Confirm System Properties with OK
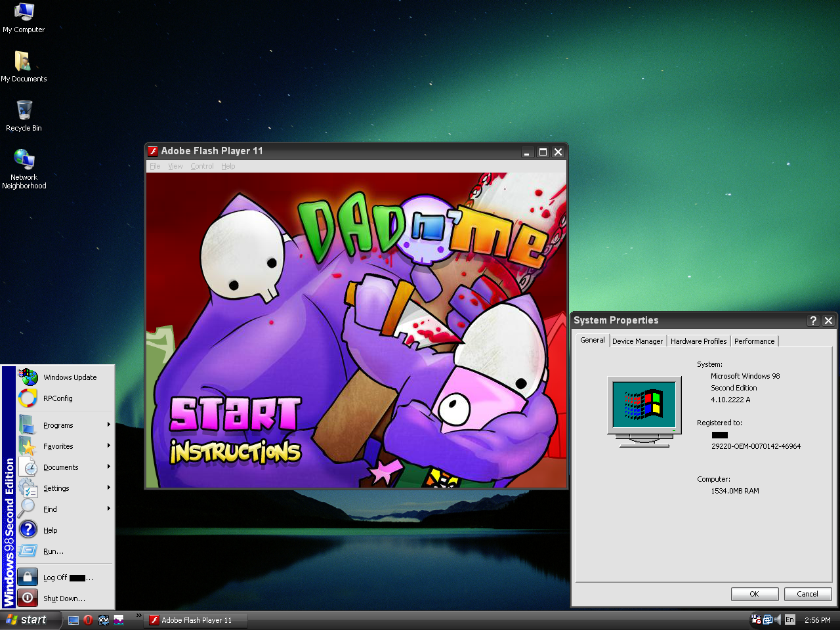Screen dimensions: 840x630 [x=754, y=594]
